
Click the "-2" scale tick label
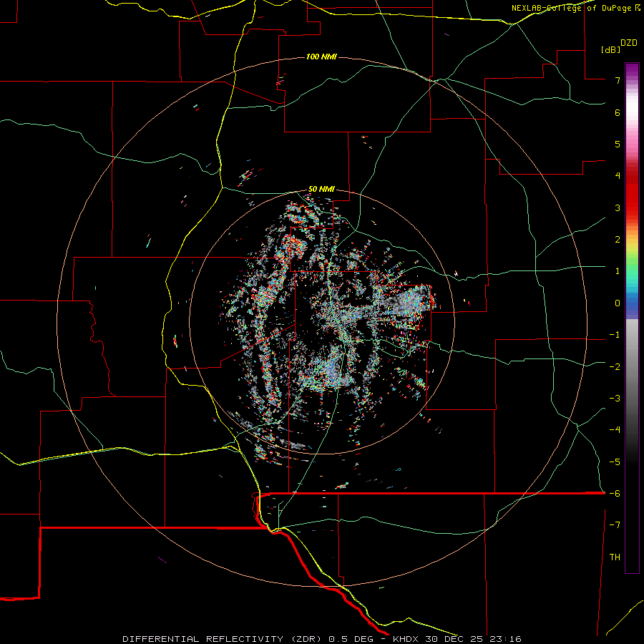click(x=615, y=366)
